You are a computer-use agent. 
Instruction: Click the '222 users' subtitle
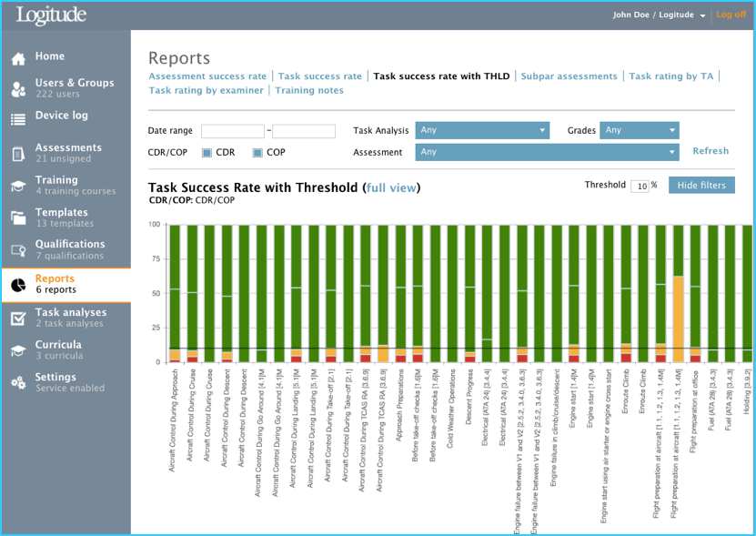57,94
